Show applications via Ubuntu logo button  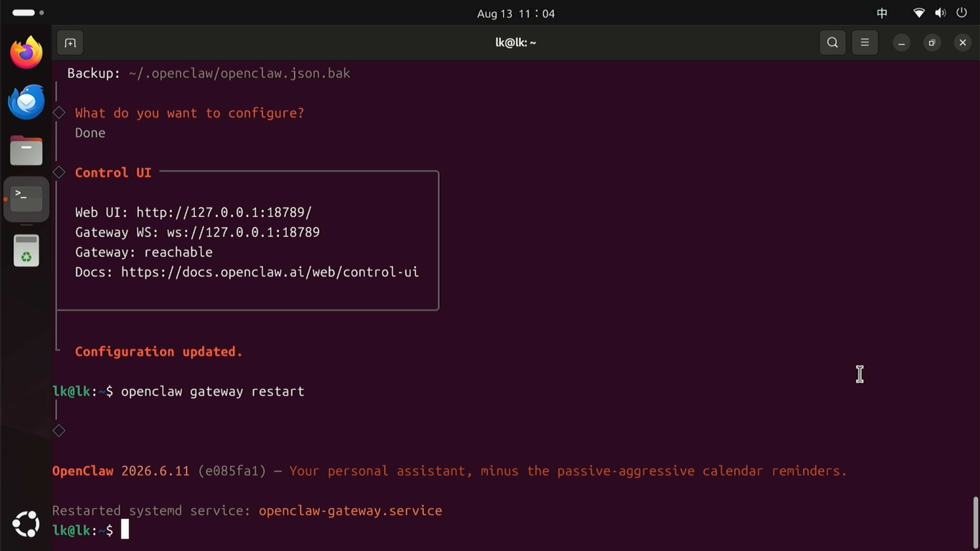[26, 524]
